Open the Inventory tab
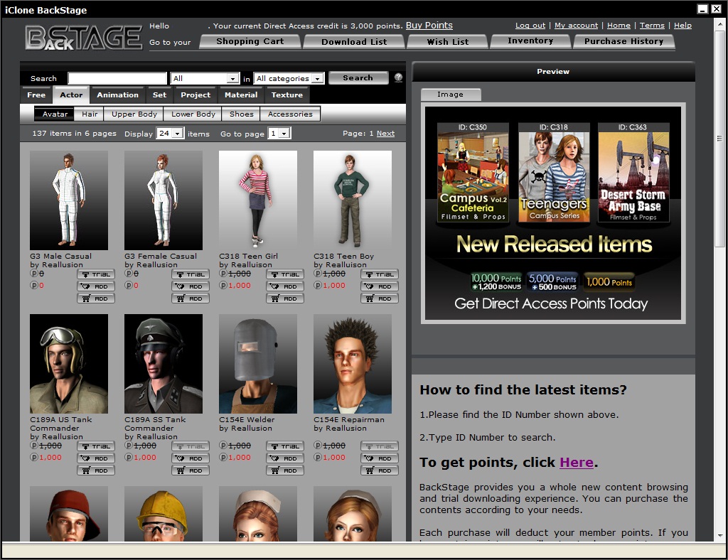728x560 pixels. tap(530, 41)
